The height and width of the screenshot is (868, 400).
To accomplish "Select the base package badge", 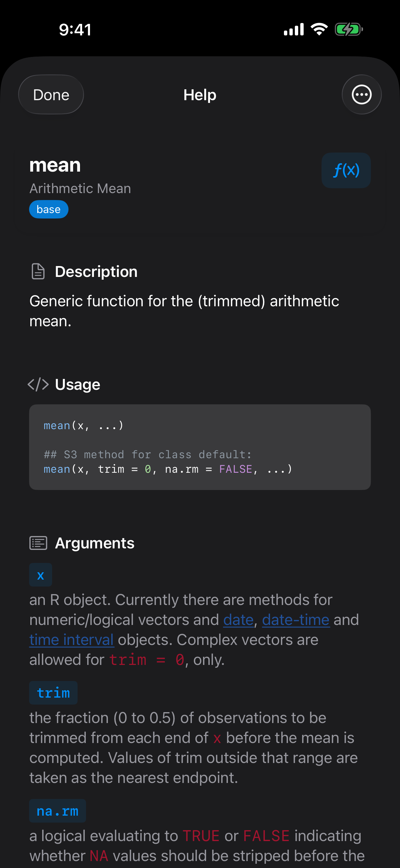I will (48, 209).
